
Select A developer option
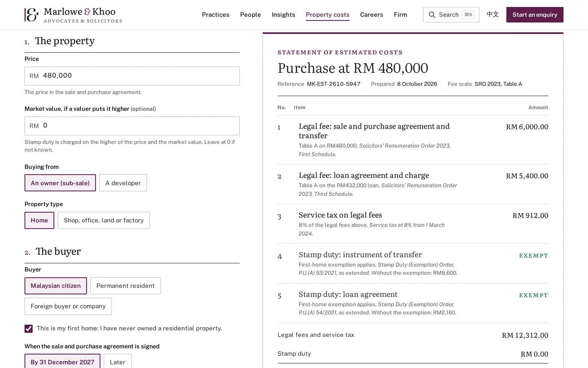tap(123, 183)
